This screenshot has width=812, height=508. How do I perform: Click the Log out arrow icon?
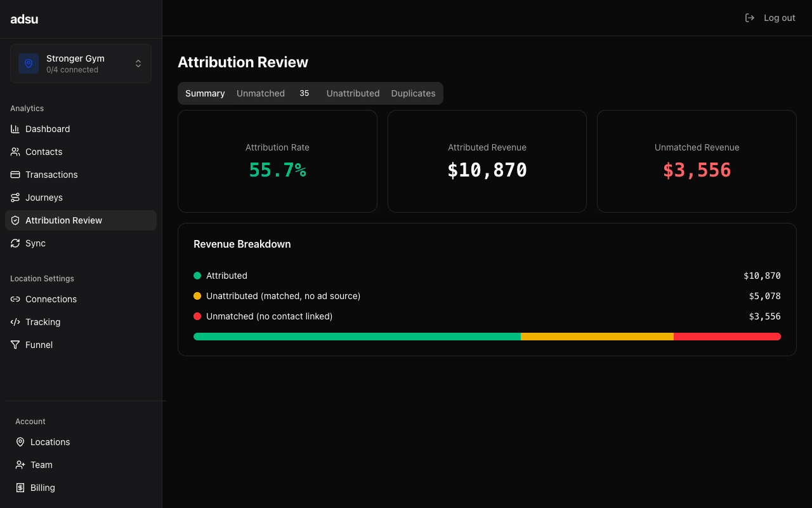tap(750, 18)
